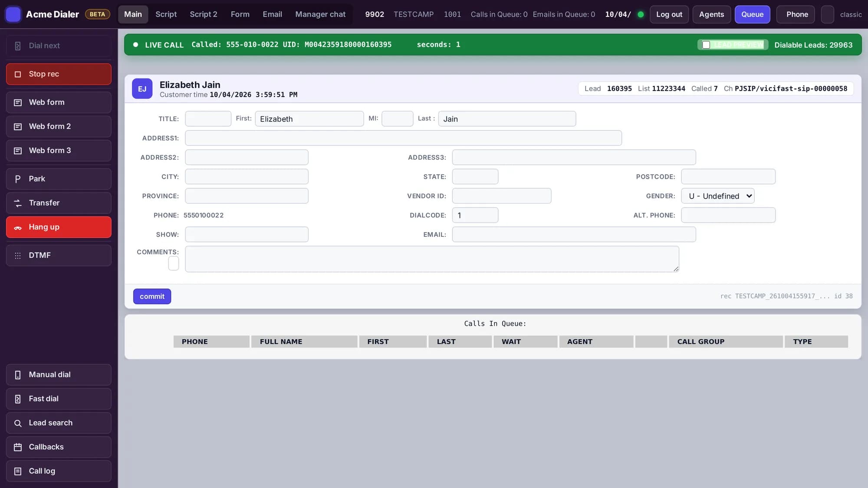Click the Dialcode field showing 1
The image size is (868, 488).
(475, 216)
